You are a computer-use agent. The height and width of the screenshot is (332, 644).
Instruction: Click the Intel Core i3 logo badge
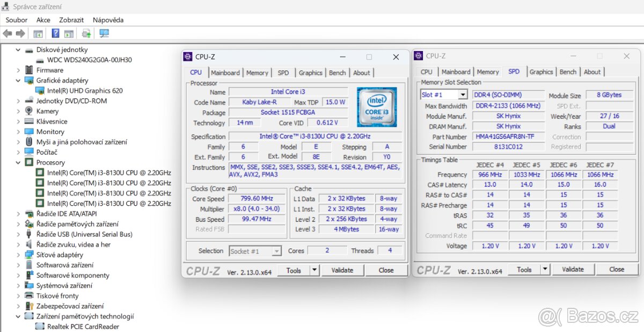377,107
